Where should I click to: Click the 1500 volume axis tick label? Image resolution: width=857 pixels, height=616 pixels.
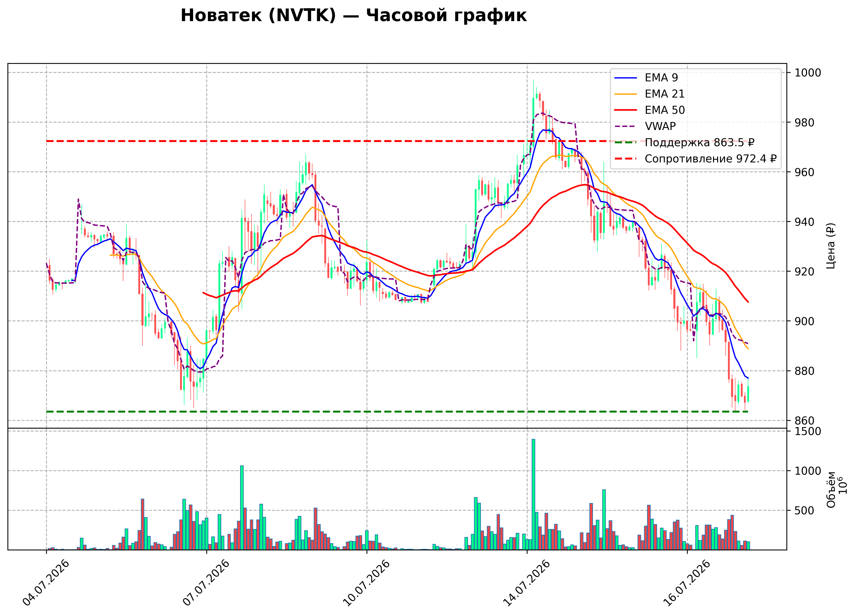pos(808,431)
